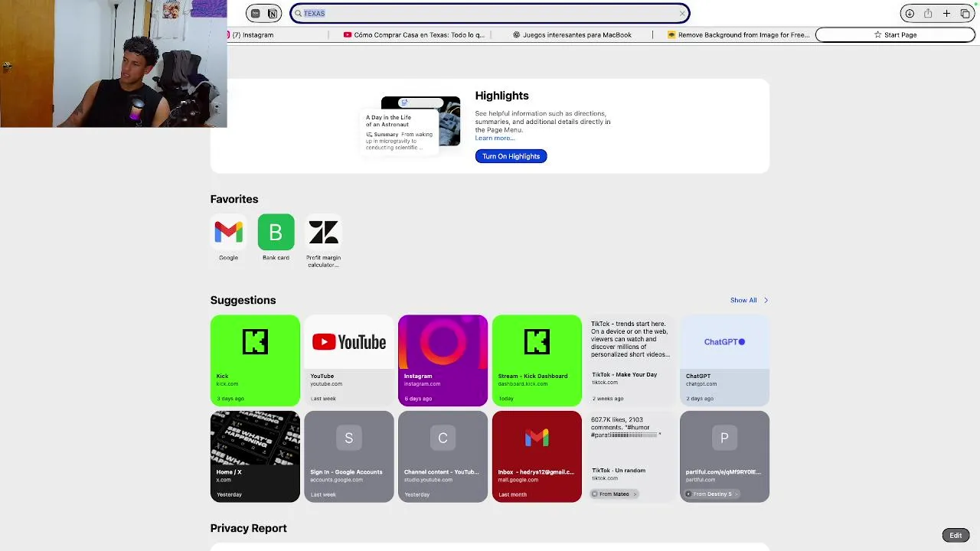Switch to Cómo Comprar Casa en Texas tab

(x=414, y=34)
